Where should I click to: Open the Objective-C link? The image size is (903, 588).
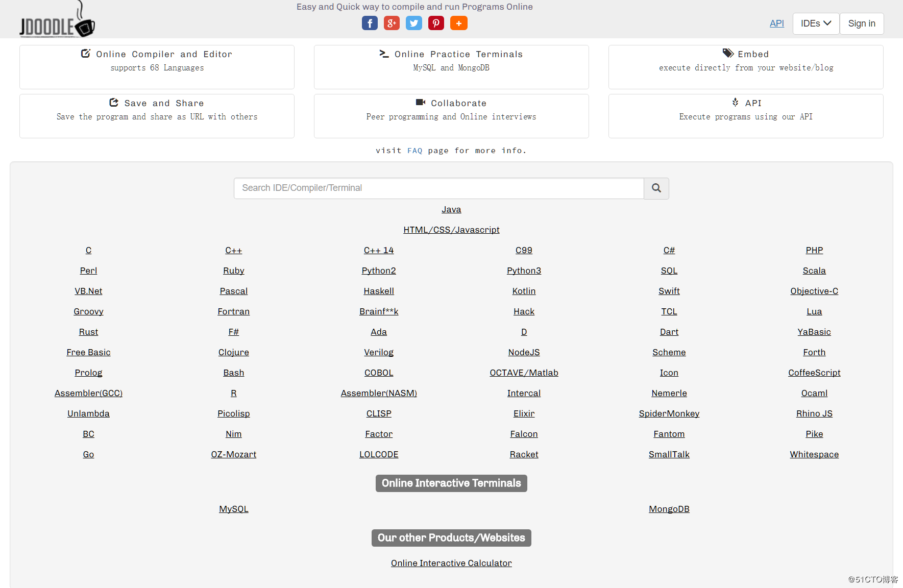pos(814,291)
